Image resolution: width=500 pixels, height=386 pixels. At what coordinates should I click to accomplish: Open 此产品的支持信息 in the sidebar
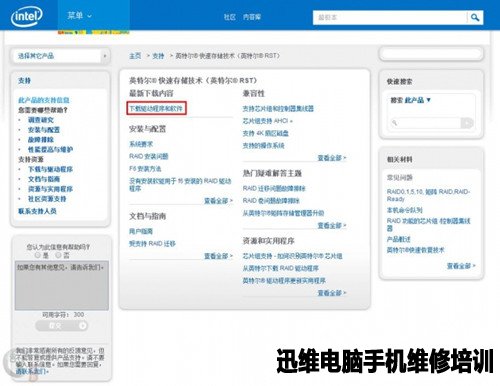44,100
